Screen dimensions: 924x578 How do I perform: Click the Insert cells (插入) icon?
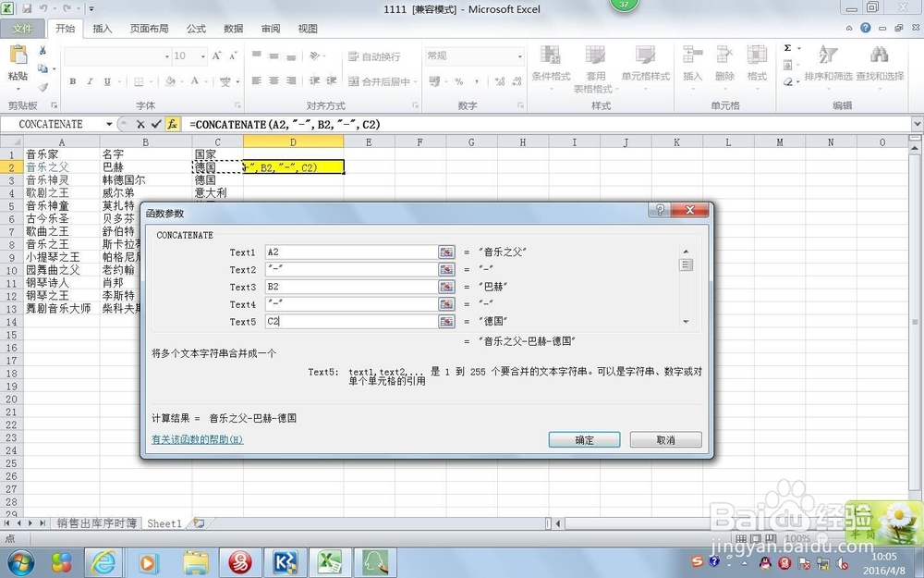tap(692, 55)
